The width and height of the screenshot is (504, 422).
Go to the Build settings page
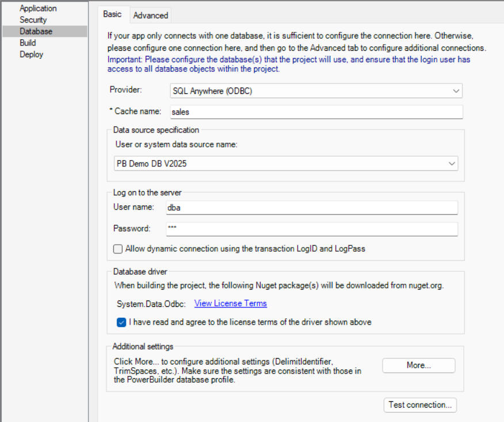point(28,43)
